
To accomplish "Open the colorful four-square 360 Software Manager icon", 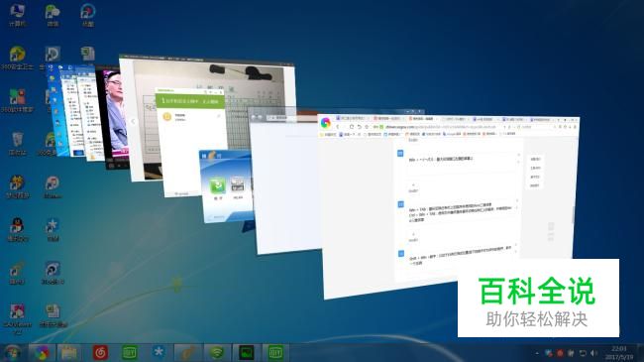I will click(x=17, y=101).
